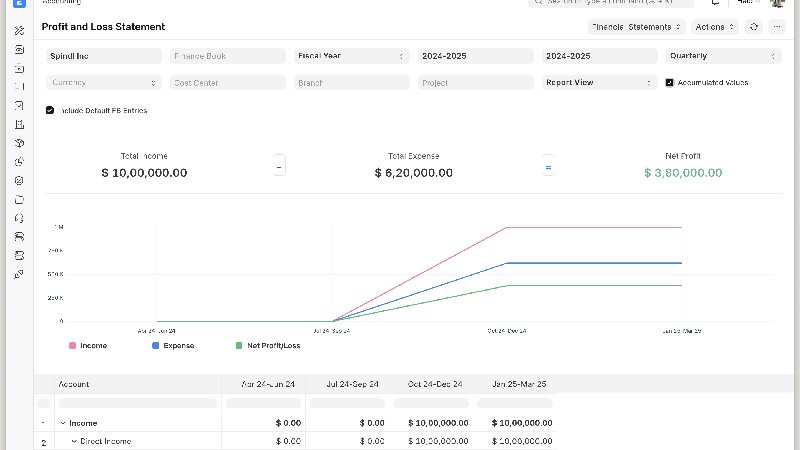Click the Jul 24-Sep 24 column header
Image resolution: width=800 pixels, height=450 pixels.
pos(347,384)
